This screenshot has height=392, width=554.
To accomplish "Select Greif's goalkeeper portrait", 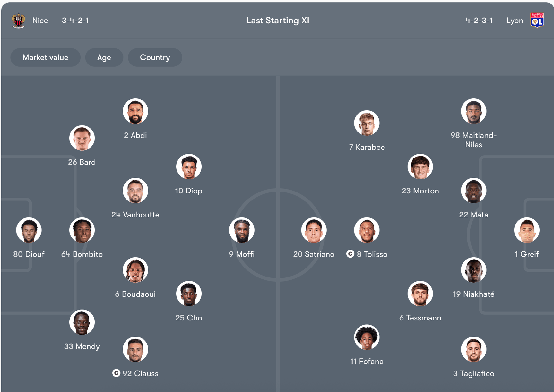I will click(526, 230).
